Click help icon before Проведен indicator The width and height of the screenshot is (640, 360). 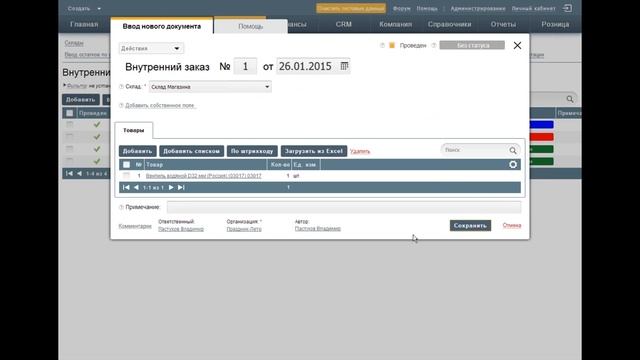[382, 45]
